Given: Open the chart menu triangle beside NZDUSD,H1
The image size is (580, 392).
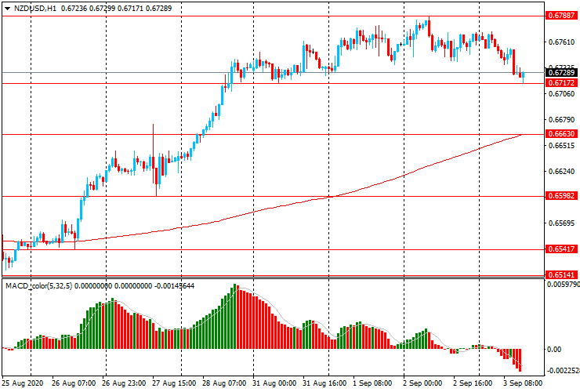Looking at the screenshot, I should [7, 9].
